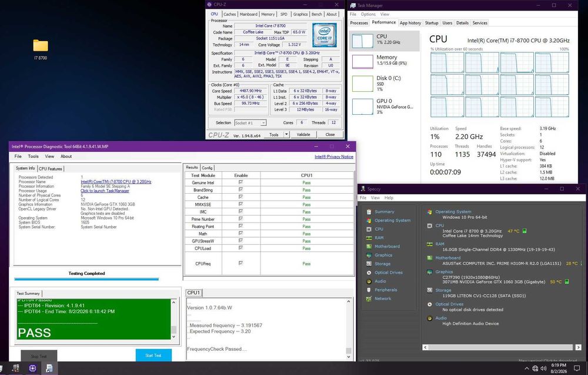This screenshot has height=375, width=588.
Task: Select CPU chip icon in Speccy sidebar
Action: tap(369, 229)
